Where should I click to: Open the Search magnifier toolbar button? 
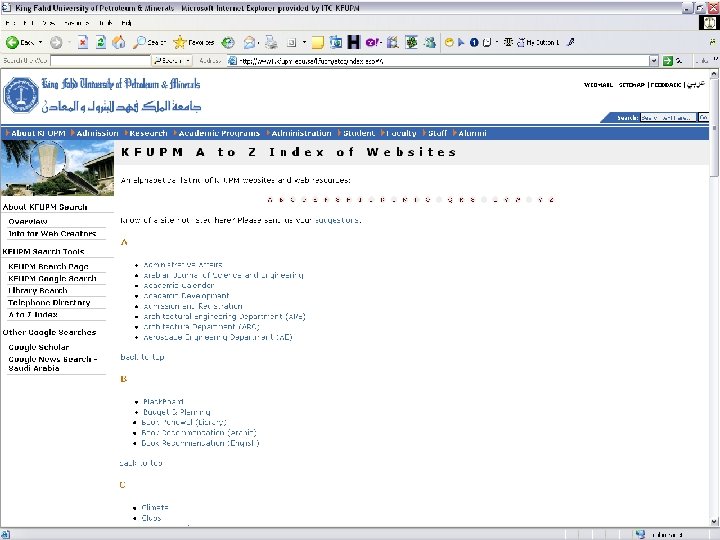tap(149, 43)
